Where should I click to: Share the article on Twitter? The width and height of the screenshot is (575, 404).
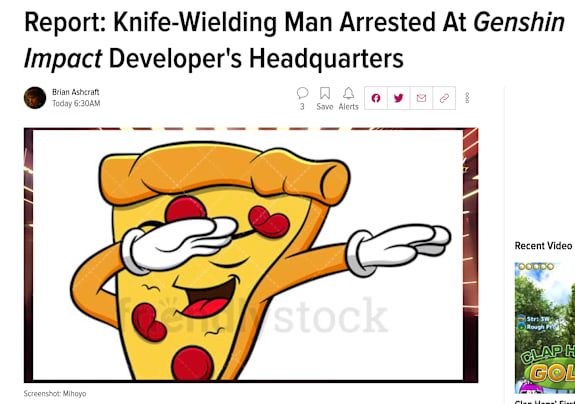(x=399, y=98)
